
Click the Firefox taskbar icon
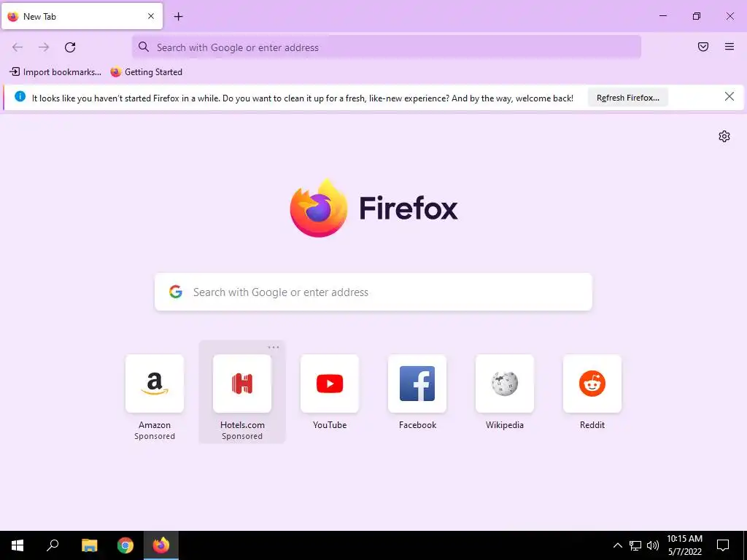(x=161, y=545)
